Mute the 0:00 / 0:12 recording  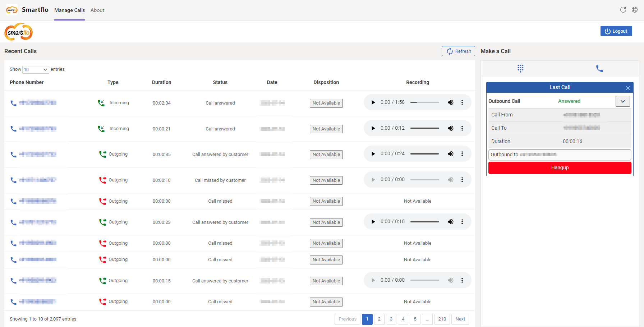[450, 128]
